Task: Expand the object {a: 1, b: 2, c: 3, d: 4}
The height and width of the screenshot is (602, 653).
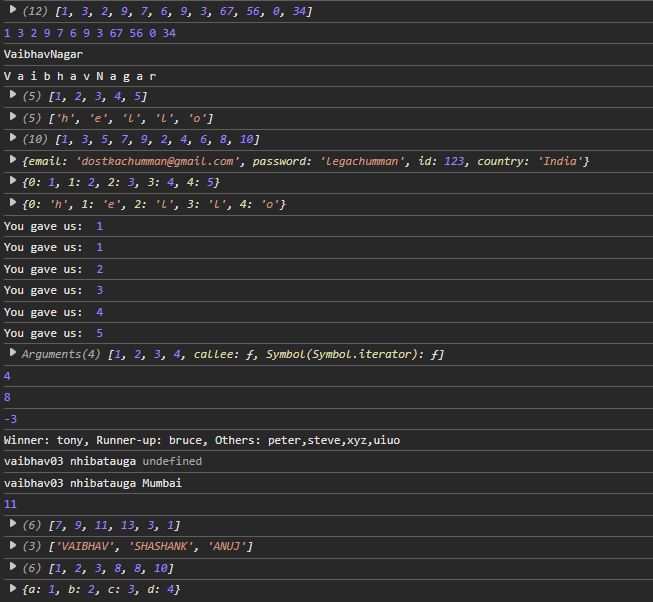Action: coord(13,588)
